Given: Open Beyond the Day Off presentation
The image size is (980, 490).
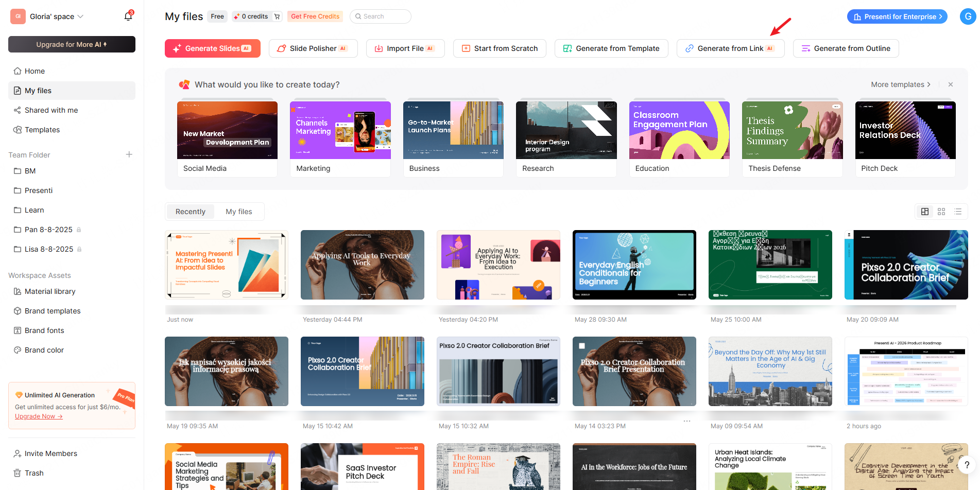Looking at the screenshot, I should point(770,371).
